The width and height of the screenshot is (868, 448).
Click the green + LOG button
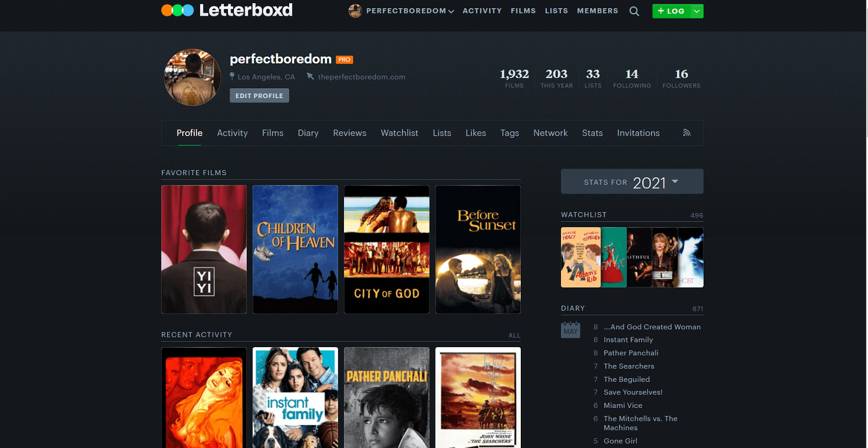pos(671,11)
